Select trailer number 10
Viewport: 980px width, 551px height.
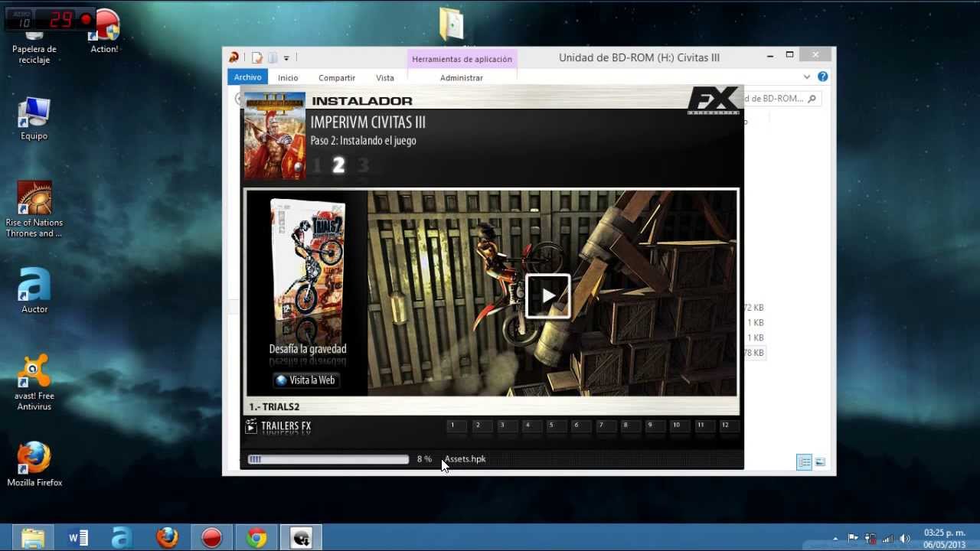click(x=679, y=426)
